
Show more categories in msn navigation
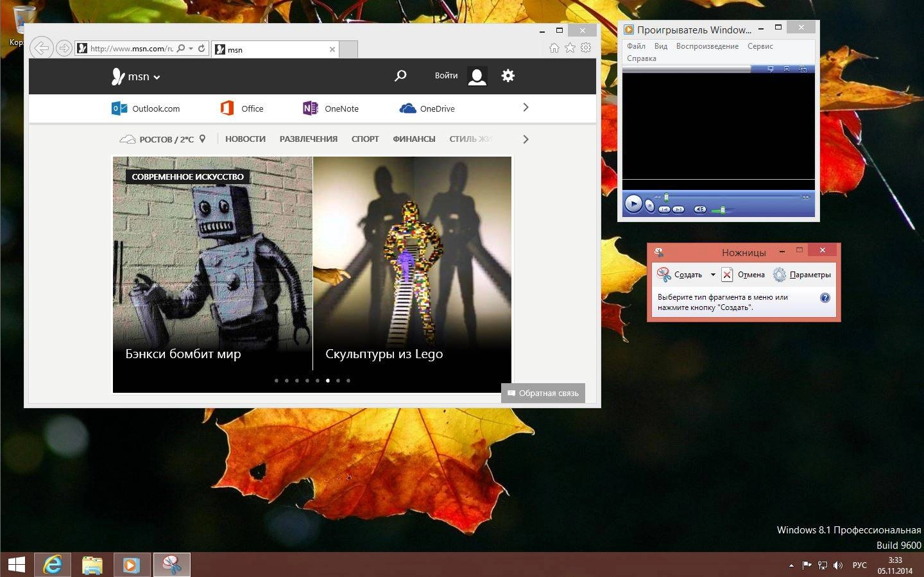[526, 139]
